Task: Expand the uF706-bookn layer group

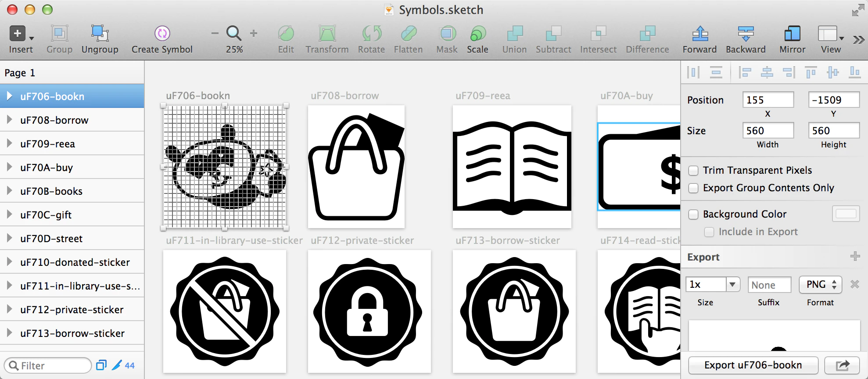Action: [9, 96]
